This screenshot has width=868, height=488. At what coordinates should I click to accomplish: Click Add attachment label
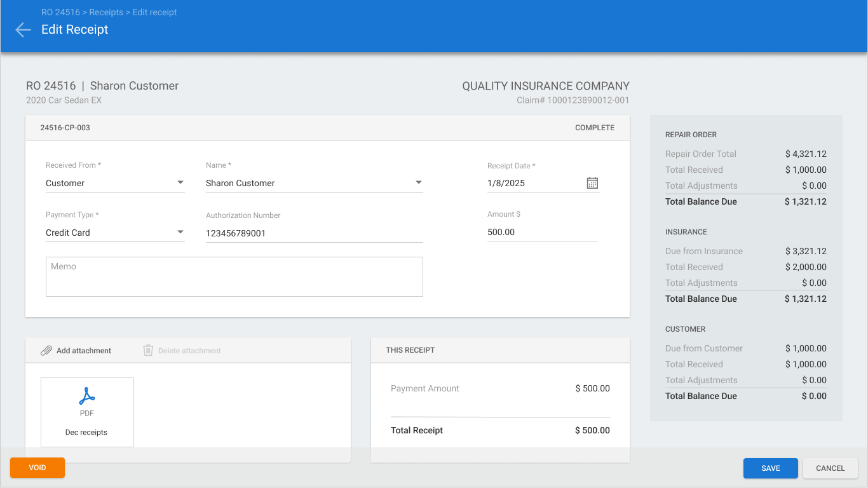point(84,351)
